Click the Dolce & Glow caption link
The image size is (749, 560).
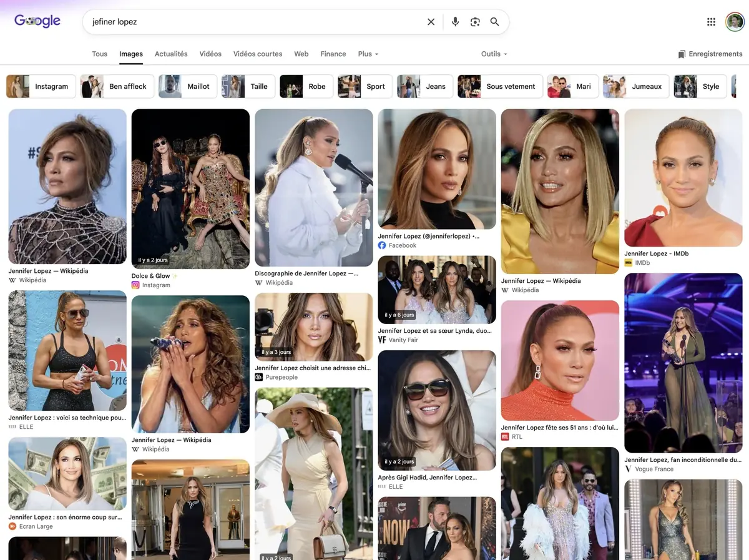155,276
